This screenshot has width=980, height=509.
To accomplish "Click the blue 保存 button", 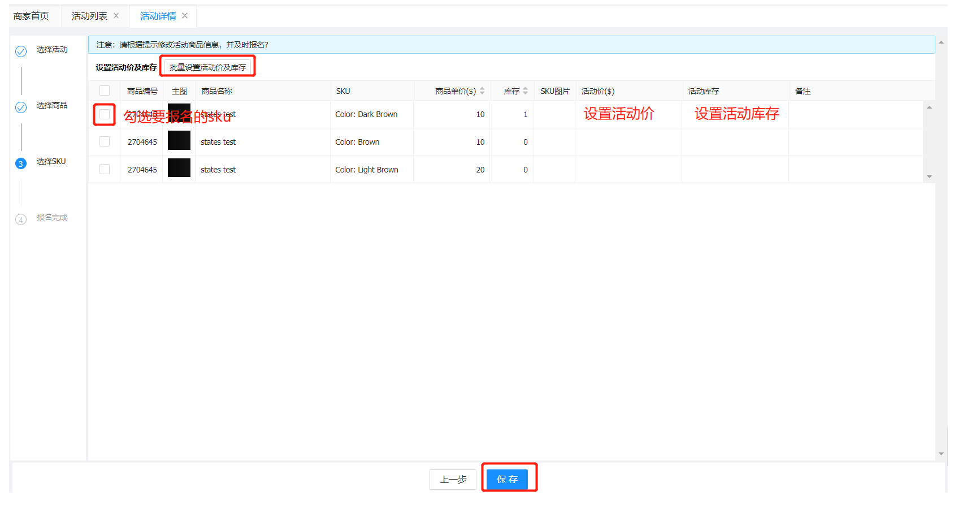I will 507,480.
